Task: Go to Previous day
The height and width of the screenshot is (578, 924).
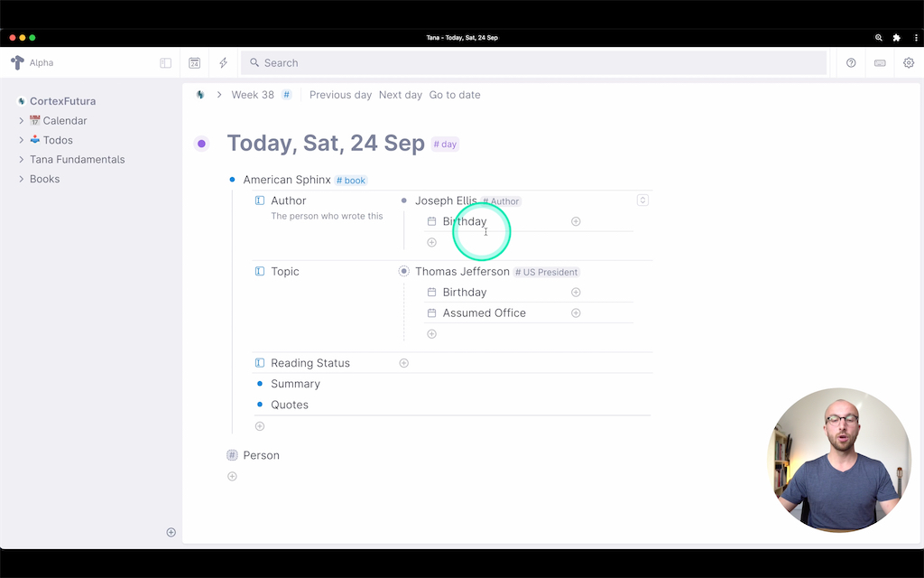Action: click(x=340, y=94)
